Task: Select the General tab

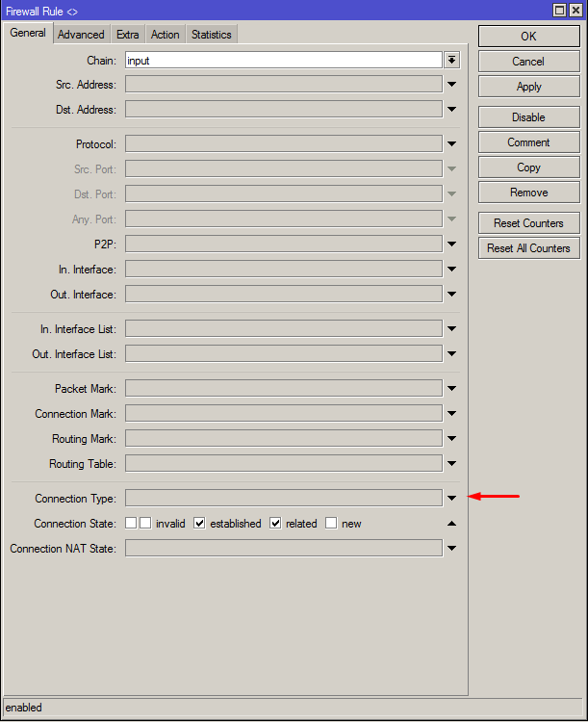Action: click(x=28, y=33)
